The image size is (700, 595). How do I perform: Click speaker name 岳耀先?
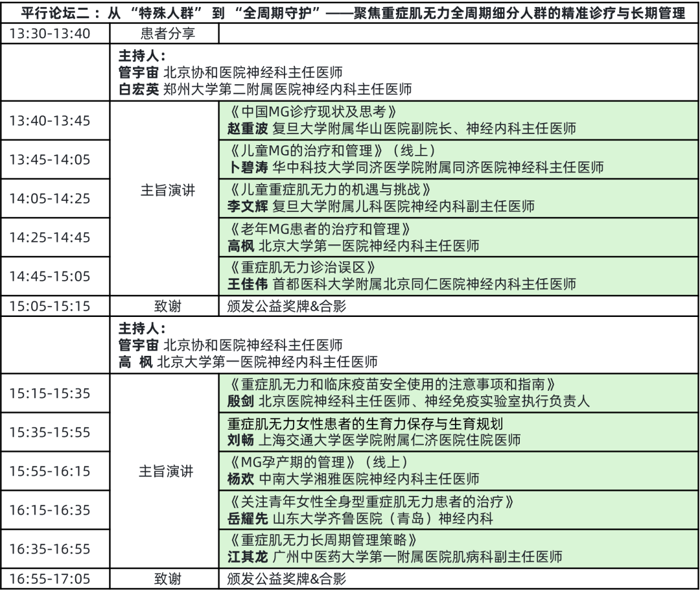click(x=248, y=519)
